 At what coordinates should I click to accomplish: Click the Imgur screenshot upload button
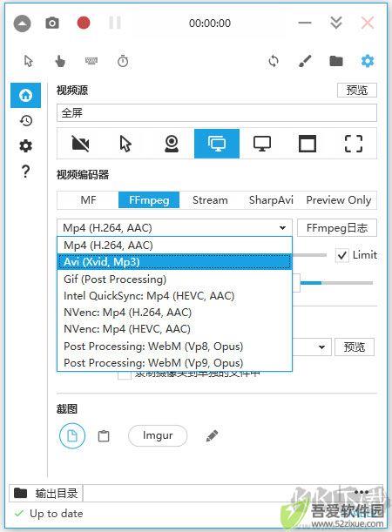coord(158,435)
